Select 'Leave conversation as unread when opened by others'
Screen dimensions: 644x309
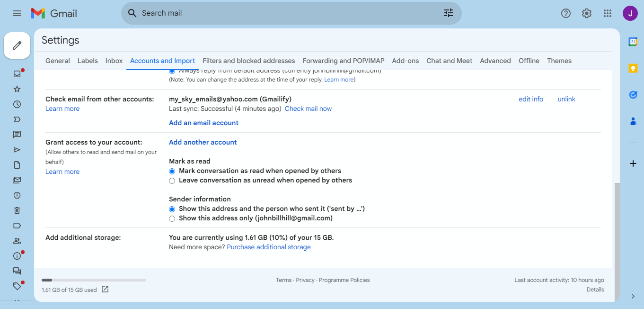point(172,181)
